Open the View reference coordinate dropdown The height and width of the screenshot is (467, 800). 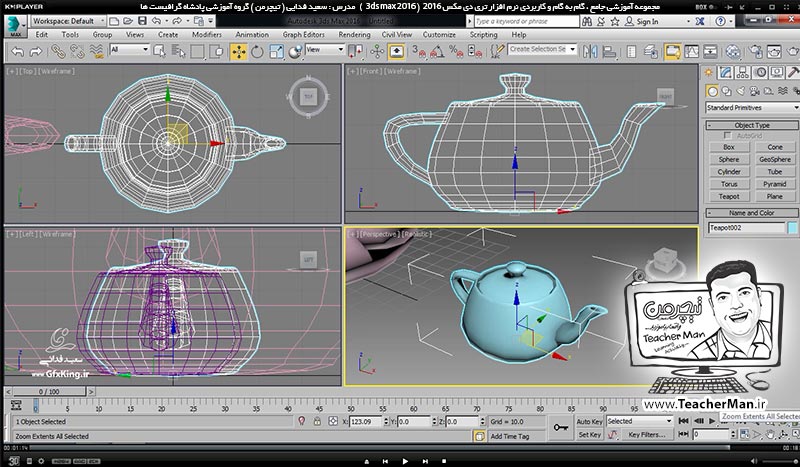click(x=325, y=50)
